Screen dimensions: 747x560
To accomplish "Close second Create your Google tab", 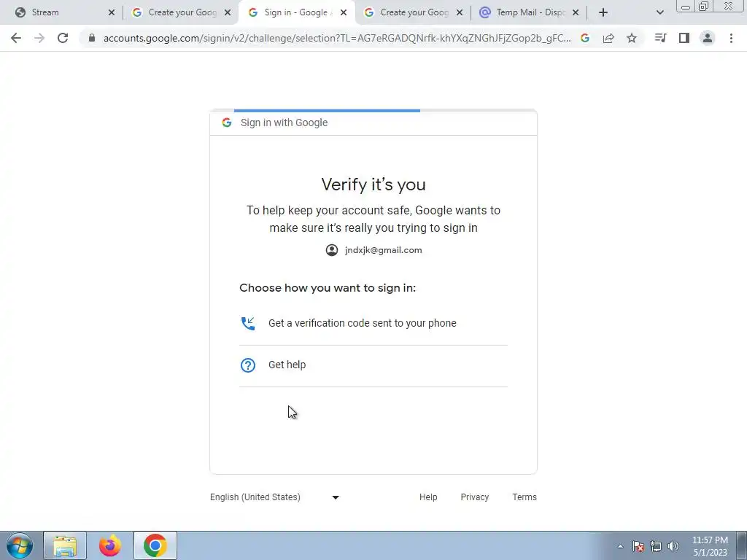I will click(x=460, y=12).
